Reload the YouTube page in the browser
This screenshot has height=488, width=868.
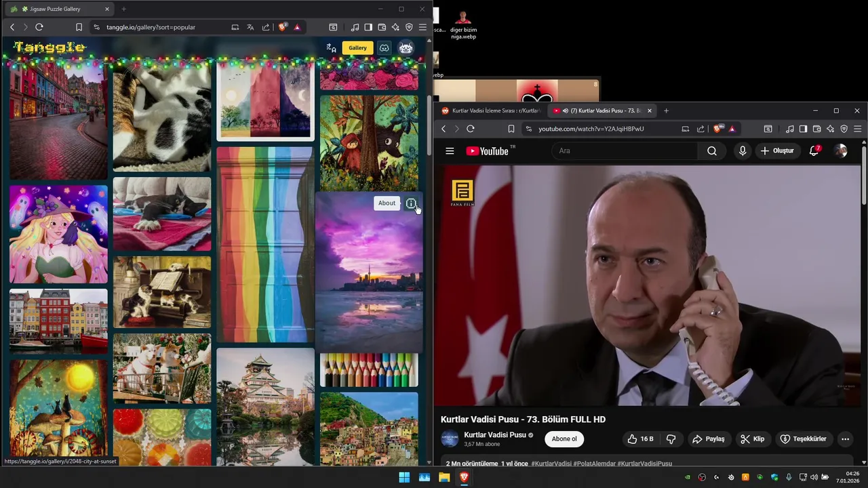pos(471,129)
